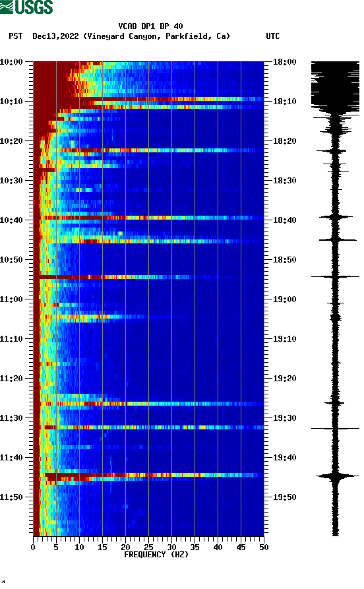Viewport: 364px width, 589px height.
Task: Click the '18:10' UTC time label
Action: tap(285, 102)
